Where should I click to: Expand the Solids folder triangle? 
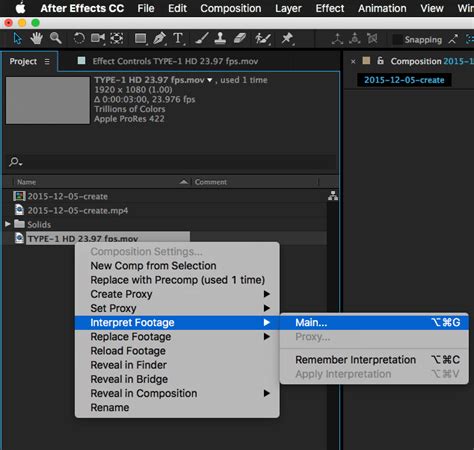click(8, 224)
